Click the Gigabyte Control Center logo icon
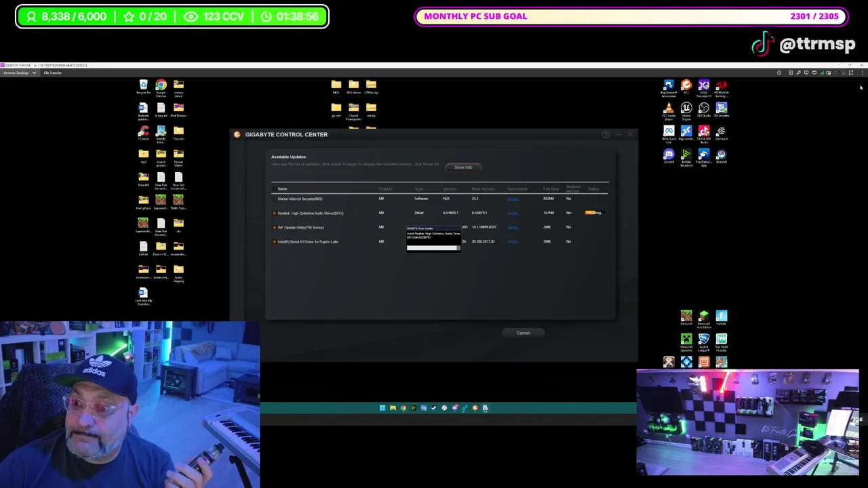Viewport: 868px width, 488px height. pos(237,134)
